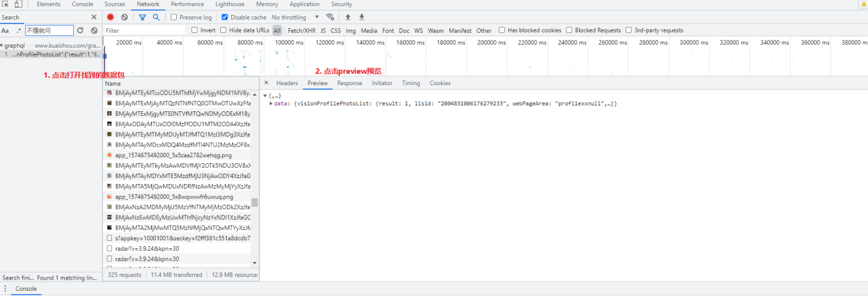
Task: Click the Filter text input field
Action: click(145, 30)
